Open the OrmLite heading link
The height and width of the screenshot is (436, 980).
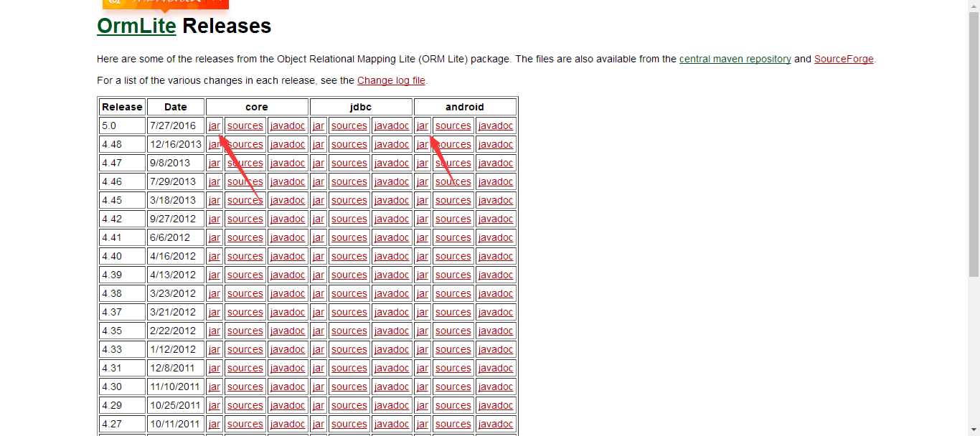pos(136,26)
